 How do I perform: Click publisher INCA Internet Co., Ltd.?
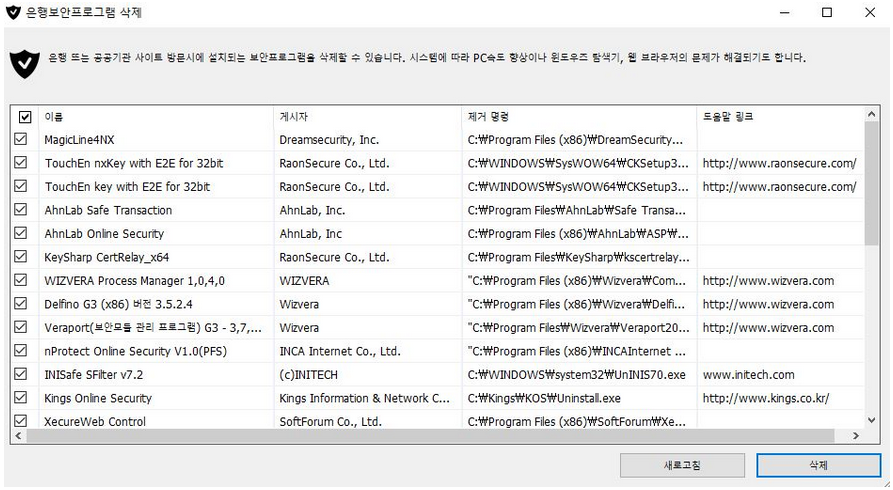pyautogui.click(x=340, y=352)
